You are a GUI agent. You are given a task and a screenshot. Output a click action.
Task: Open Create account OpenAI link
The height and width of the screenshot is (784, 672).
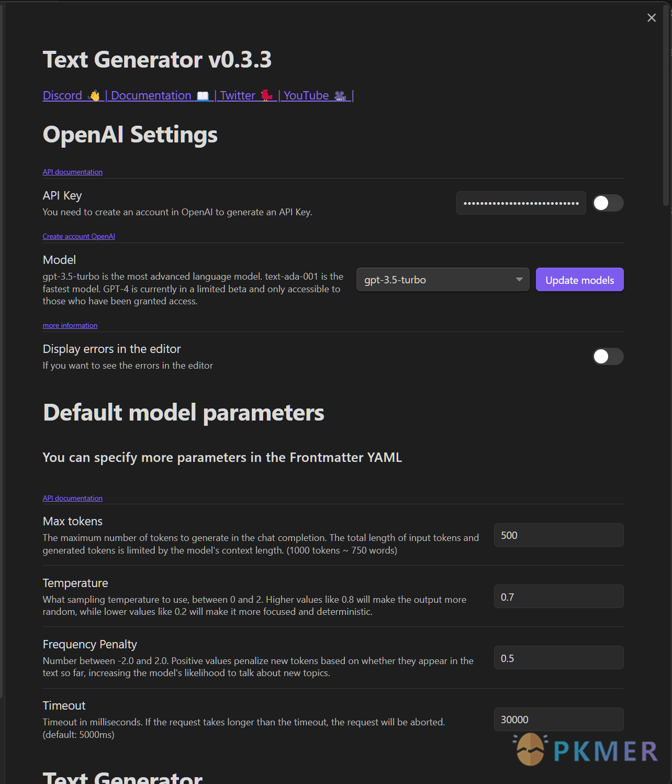(x=79, y=236)
